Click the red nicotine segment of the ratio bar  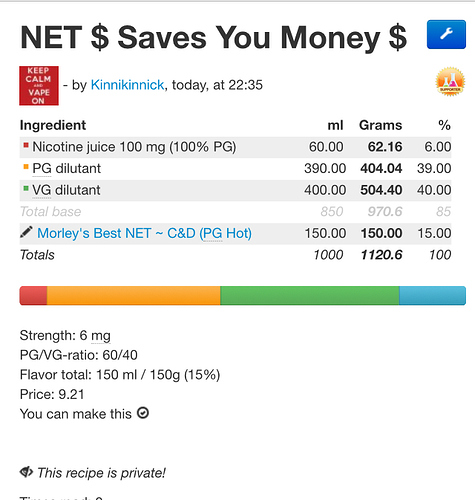click(x=33, y=296)
